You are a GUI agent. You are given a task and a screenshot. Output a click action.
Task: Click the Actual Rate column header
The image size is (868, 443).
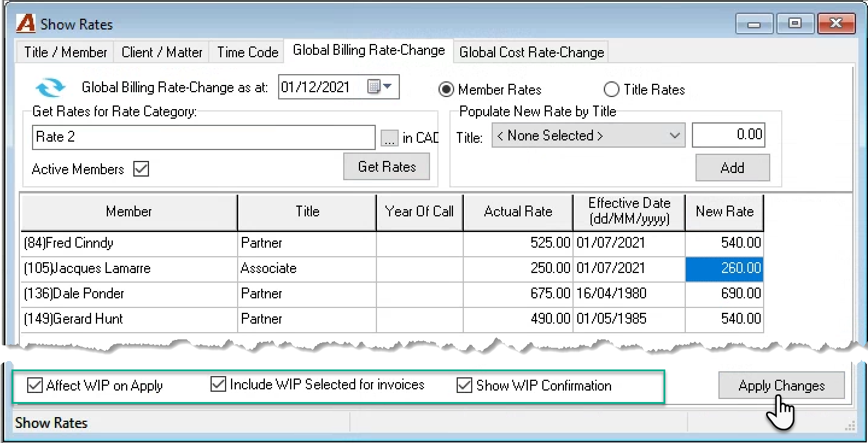click(518, 212)
